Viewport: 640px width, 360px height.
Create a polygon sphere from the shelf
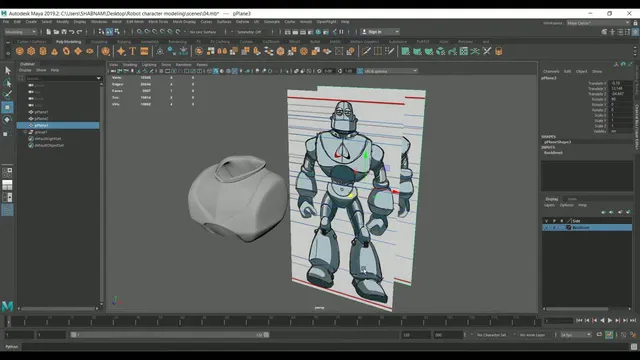coord(20,51)
